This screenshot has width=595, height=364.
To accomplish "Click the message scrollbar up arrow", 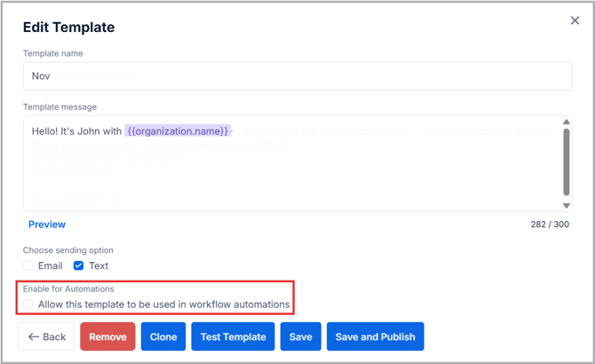I will pos(566,123).
